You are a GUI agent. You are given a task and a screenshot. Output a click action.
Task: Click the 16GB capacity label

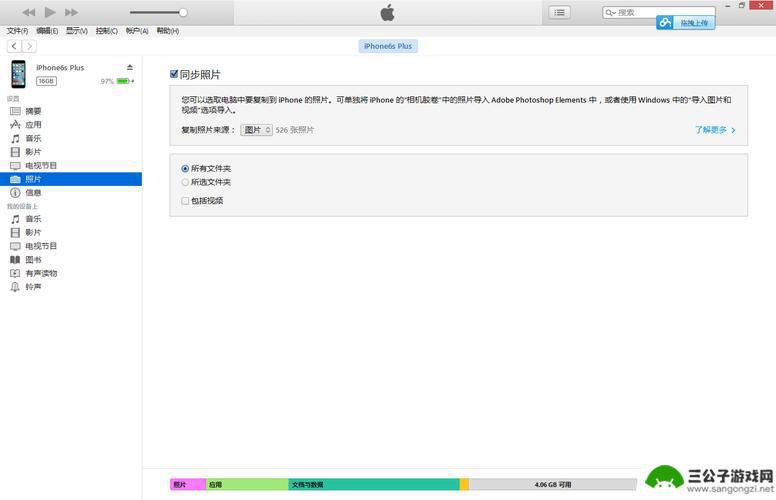pyautogui.click(x=46, y=81)
